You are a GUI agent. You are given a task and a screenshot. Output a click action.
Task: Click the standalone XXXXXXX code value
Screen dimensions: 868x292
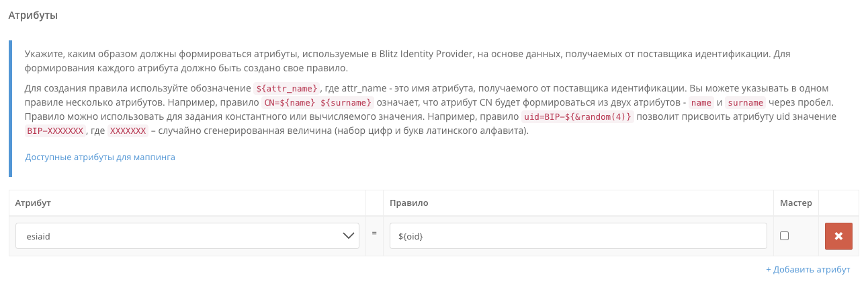point(128,131)
